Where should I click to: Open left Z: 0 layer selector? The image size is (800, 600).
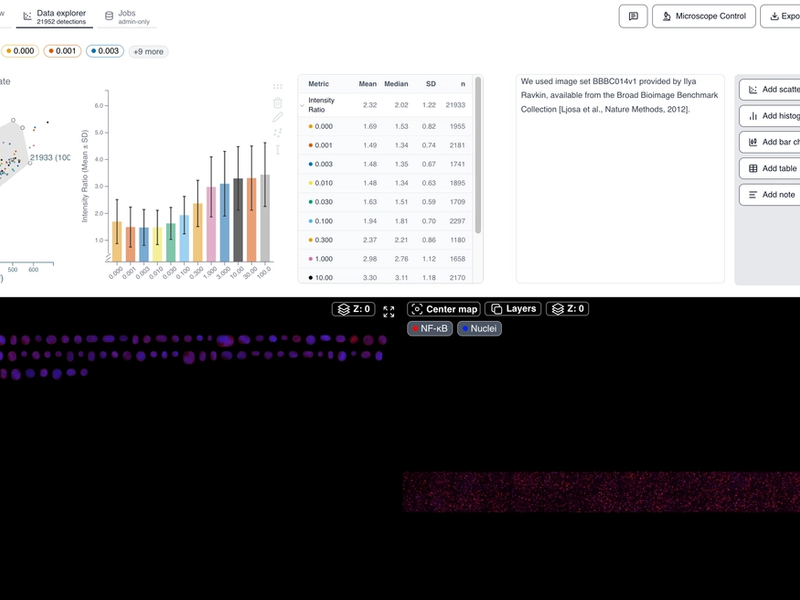(x=354, y=309)
